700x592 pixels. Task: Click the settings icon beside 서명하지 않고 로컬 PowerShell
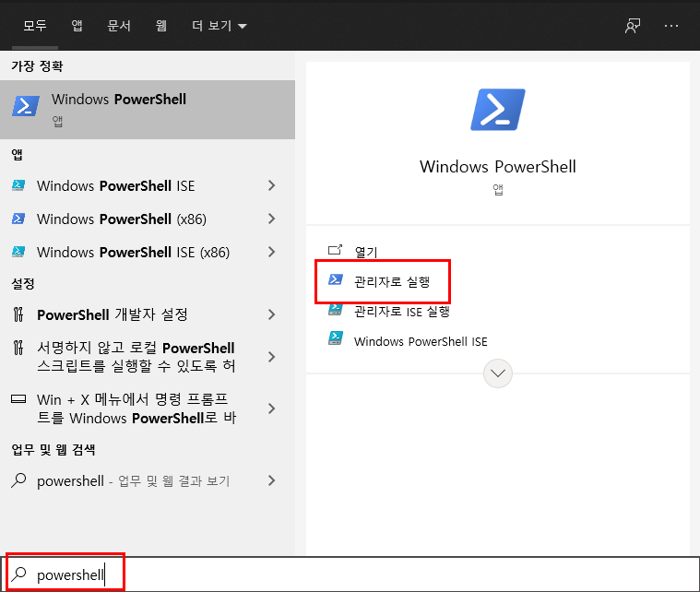pyautogui.click(x=18, y=348)
